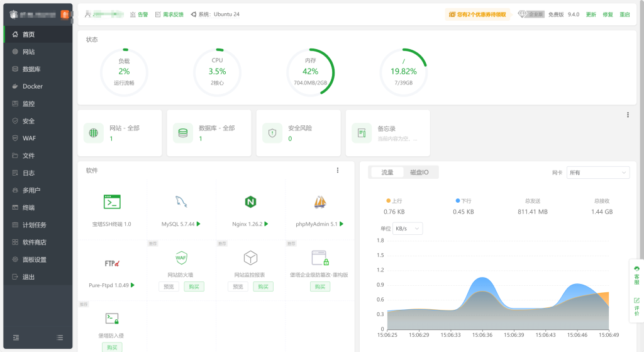Open Pure-Ftpd icon
This screenshot has height=352, width=644.
tap(112, 263)
